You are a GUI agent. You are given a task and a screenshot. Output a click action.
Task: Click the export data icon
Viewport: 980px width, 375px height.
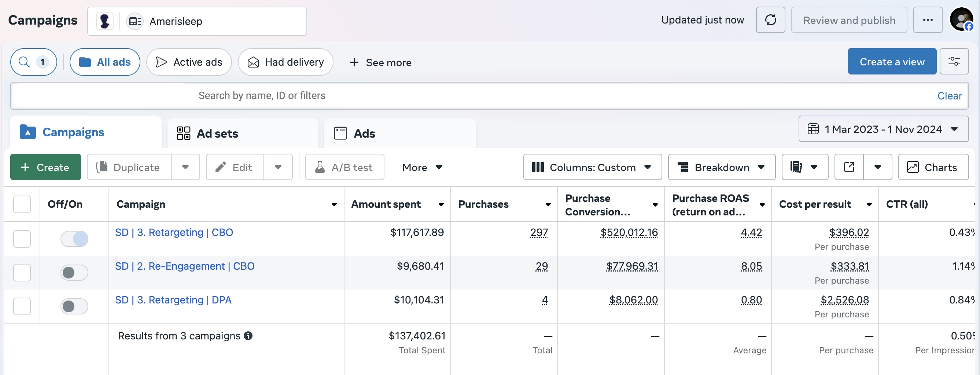click(x=849, y=167)
